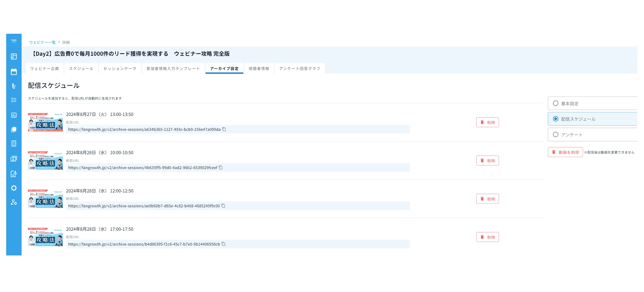This screenshot has height=292, width=644.
Task: Click the URL field ending in 9b14406958cb
Action: (x=238, y=244)
